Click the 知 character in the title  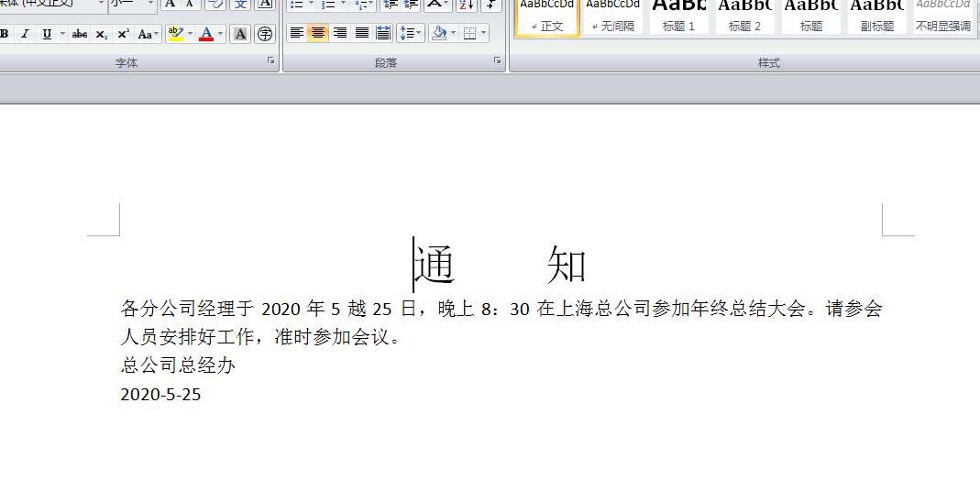click(567, 265)
